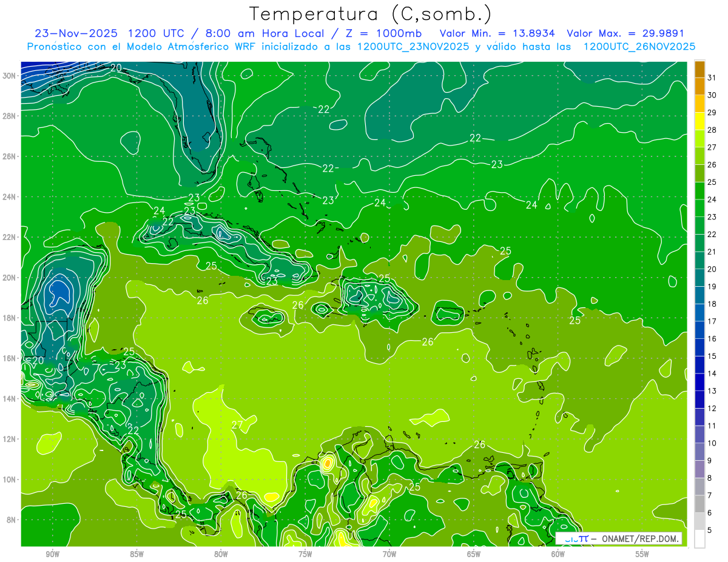This screenshot has height=562, width=728.
Task: Click color scale label "28"
Action: (x=712, y=130)
